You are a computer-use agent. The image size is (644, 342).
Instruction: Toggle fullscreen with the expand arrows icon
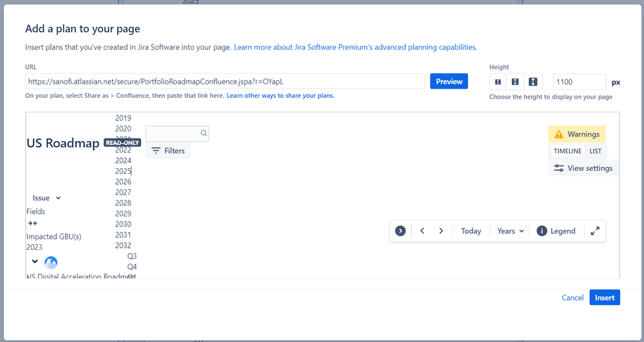pos(595,231)
